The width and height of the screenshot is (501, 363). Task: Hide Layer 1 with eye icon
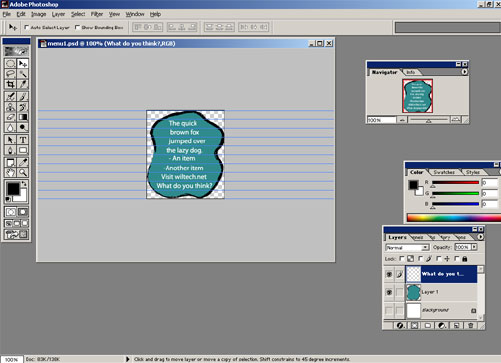tap(389, 292)
